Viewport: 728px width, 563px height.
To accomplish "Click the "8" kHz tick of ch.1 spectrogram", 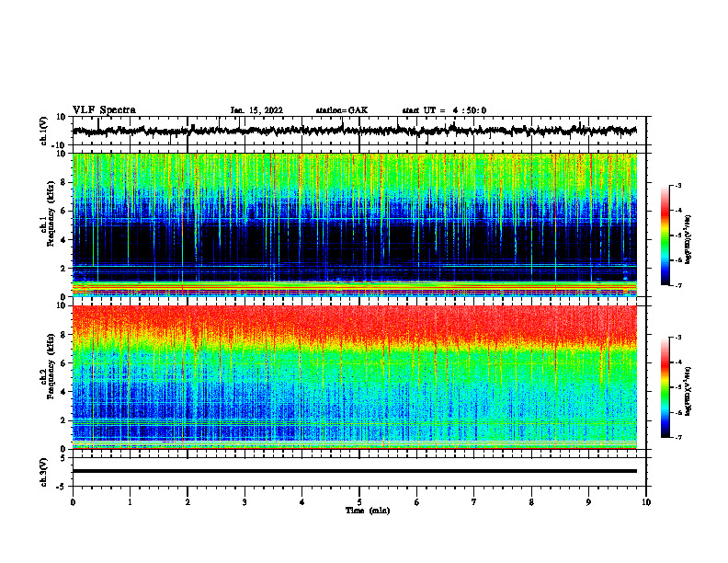I will [63, 182].
